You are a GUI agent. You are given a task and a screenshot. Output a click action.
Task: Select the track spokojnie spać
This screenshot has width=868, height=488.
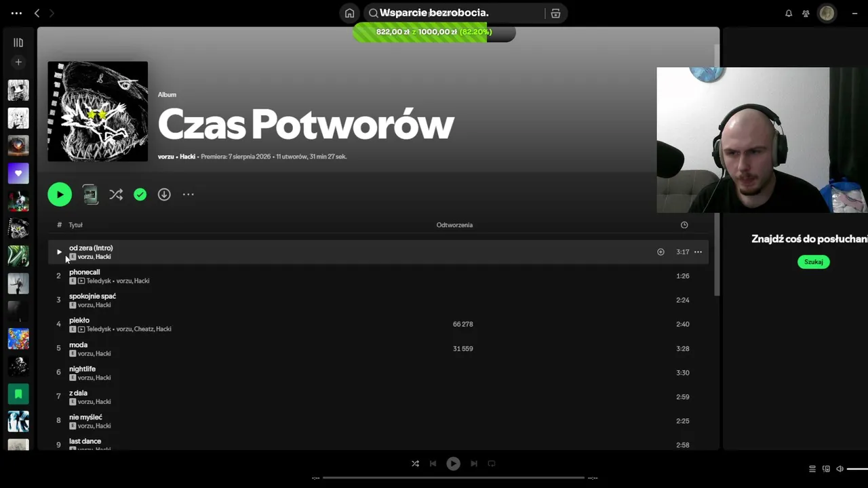point(378,300)
